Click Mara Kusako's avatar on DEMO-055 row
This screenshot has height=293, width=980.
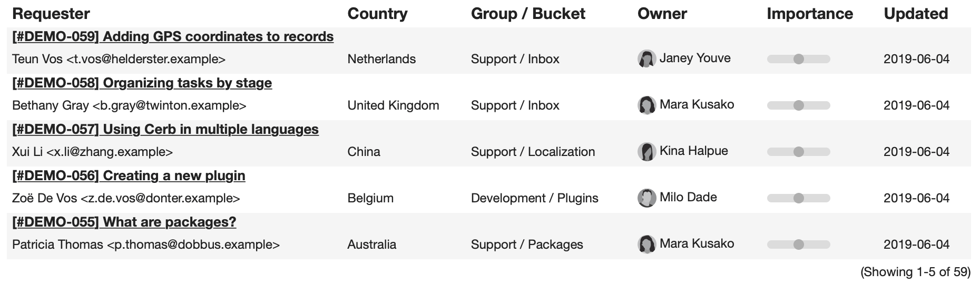point(646,244)
